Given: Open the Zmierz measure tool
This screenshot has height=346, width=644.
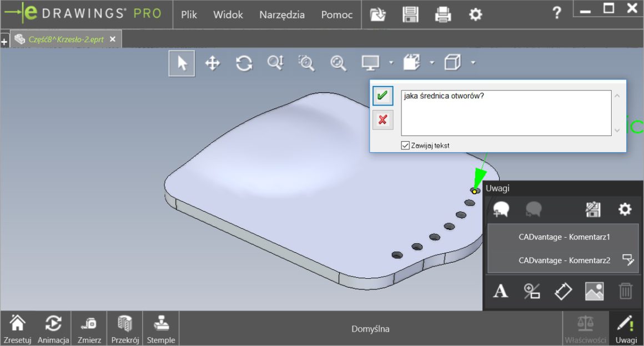Looking at the screenshot, I should click(x=89, y=327).
